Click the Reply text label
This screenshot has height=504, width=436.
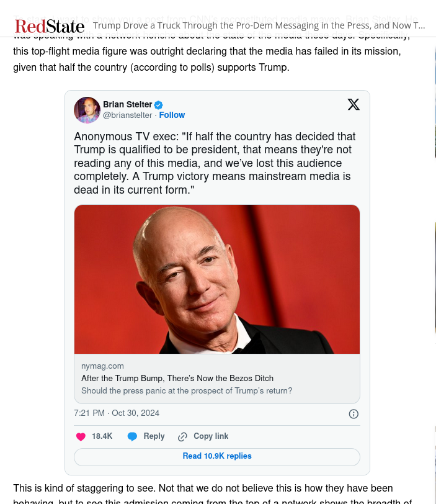[154, 436]
